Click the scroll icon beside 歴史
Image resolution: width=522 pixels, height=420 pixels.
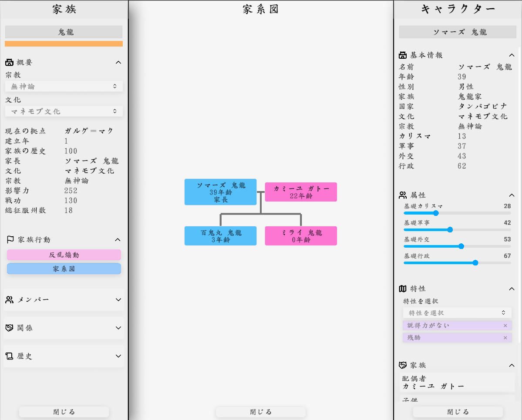(x=10, y=356)
